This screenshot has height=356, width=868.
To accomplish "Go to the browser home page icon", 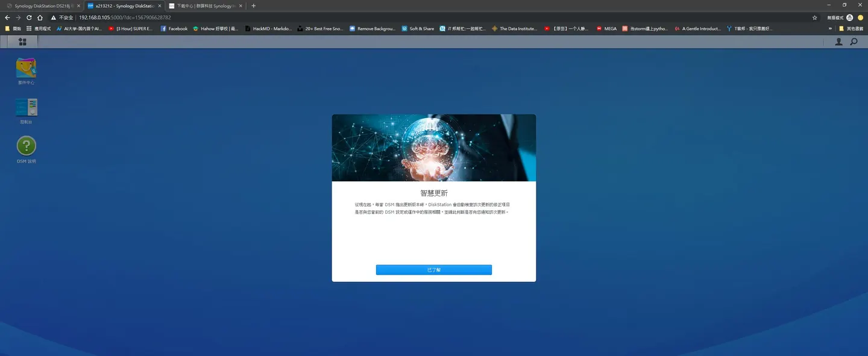I will (x=40, y=17).
